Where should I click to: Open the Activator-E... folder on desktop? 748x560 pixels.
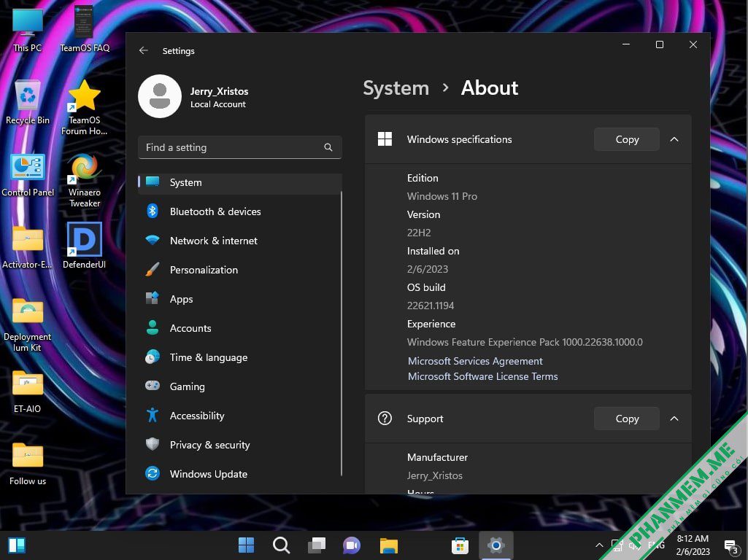point(27,247)
